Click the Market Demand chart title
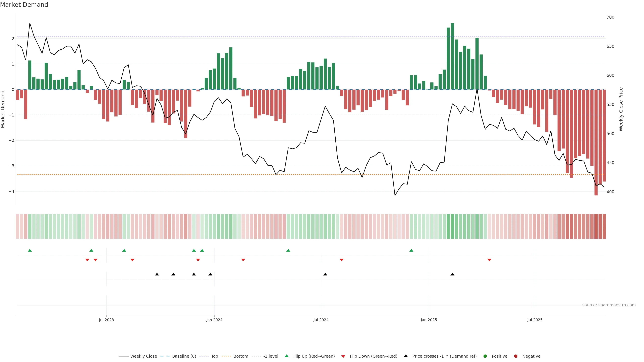This screenshot has height=362, width=644. coord(24,5)
